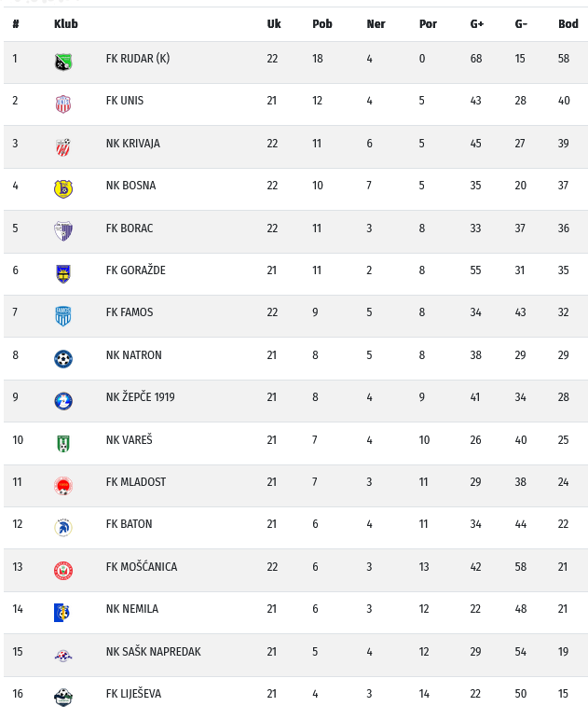This screenshot has width=588, height=720.
Task: Click the FK Famos blue crest
Action: point(62,316)
